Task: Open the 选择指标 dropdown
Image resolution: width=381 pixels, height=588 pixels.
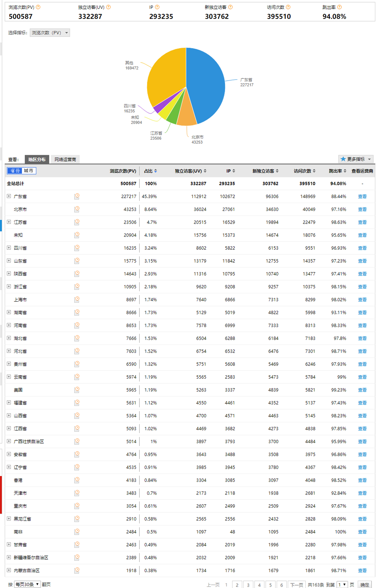Action: tap(50, 33)
